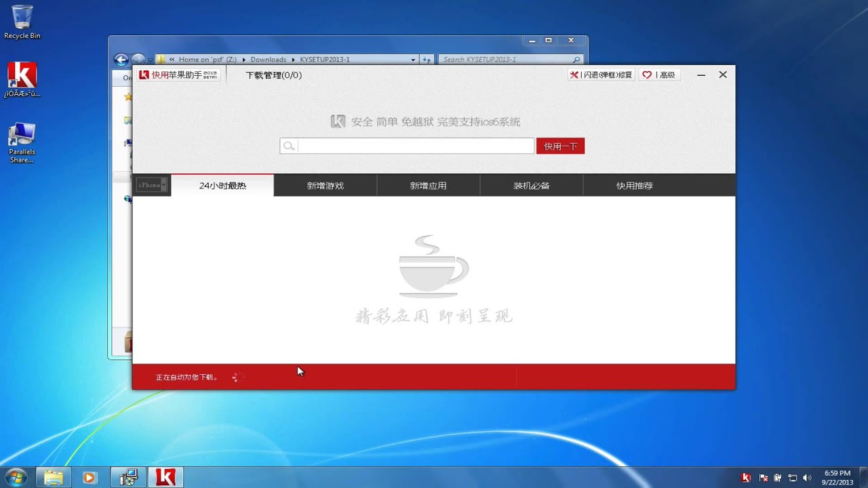Switch to the 新增应用 tab
Screen dimensions: 868x488
pos(429,186)
